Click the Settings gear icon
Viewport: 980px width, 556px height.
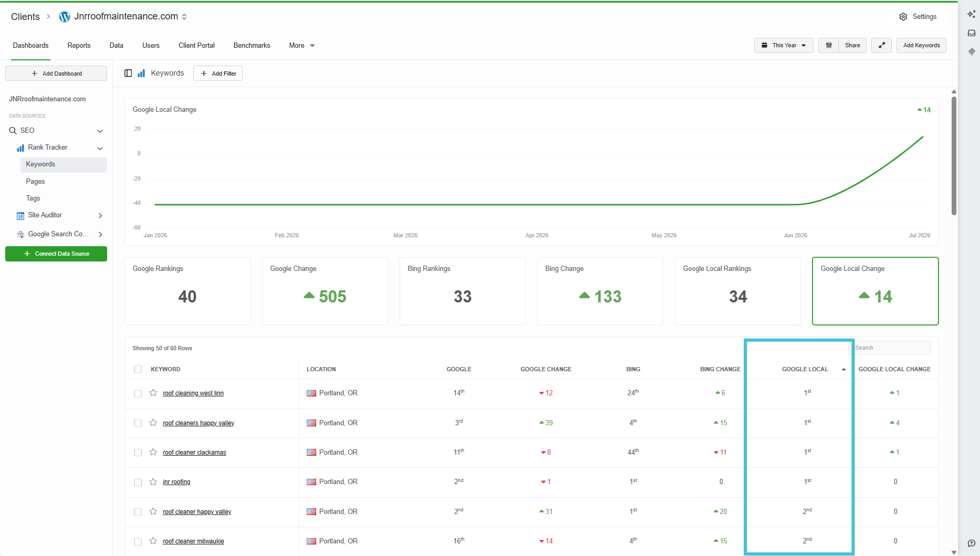[903, 17]
